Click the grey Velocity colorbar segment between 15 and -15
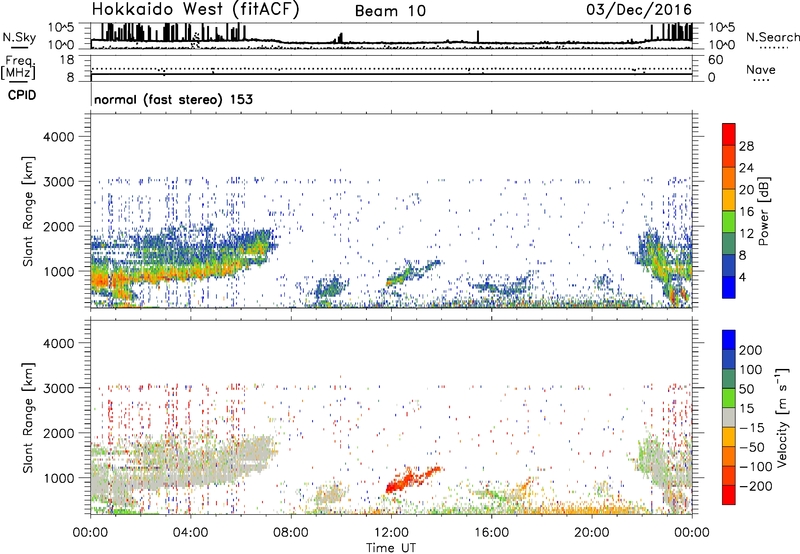The image size is (800, 554). tap(729, 418)
